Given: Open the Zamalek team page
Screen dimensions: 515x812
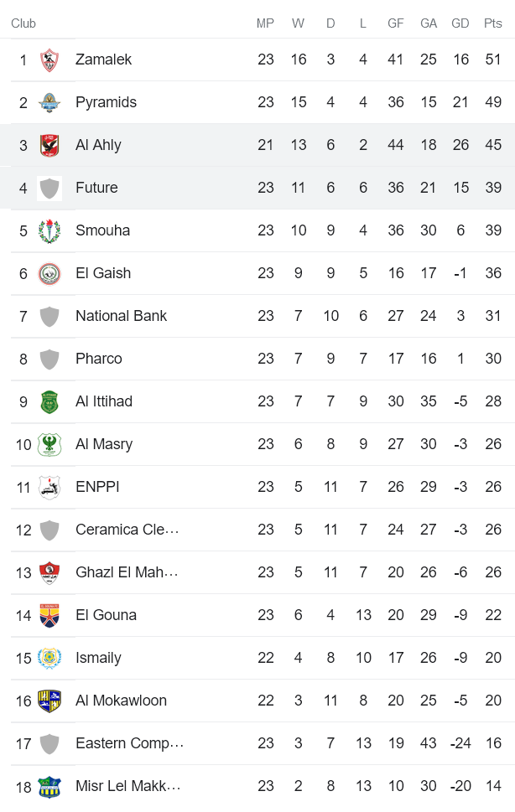Looking at the screenshot, I should (103, 59).
